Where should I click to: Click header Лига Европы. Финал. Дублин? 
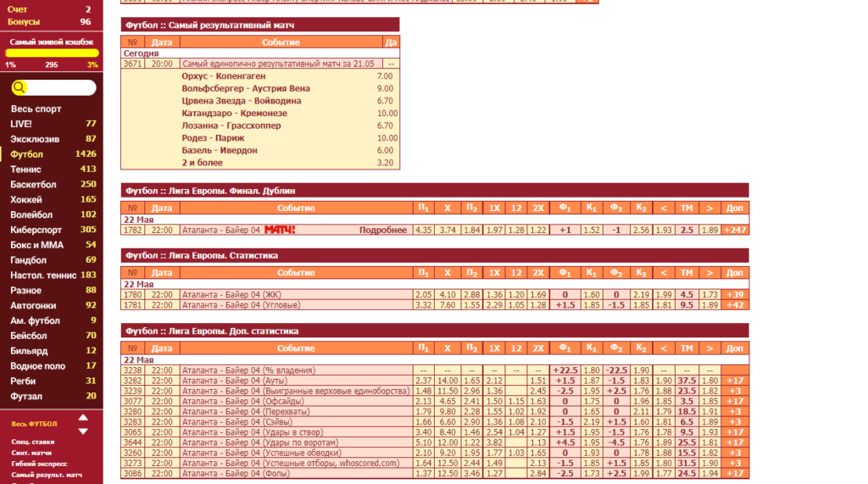coord(435,191)
